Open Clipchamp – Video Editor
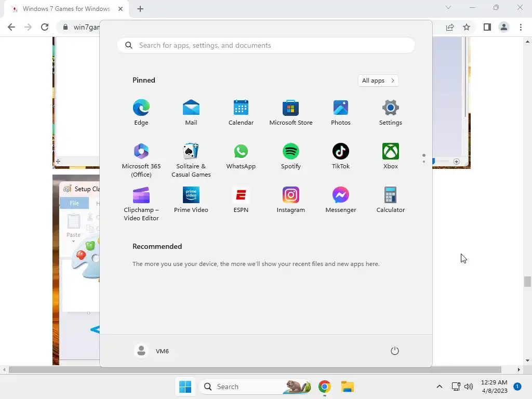The image size is (532, 399). click(141, 204)
